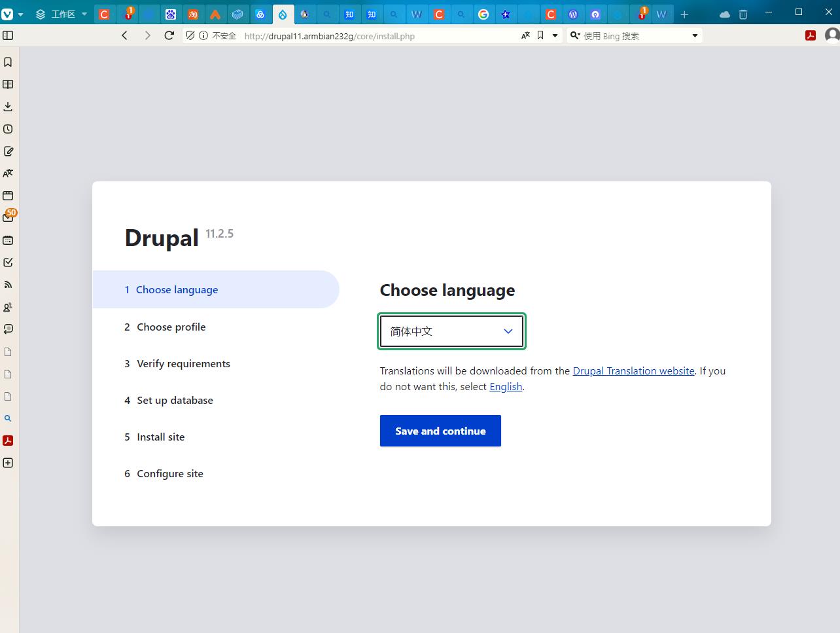Select the active Drupal droplet tab
Screen dimensions: 840x633
click(x=283, y=14)
